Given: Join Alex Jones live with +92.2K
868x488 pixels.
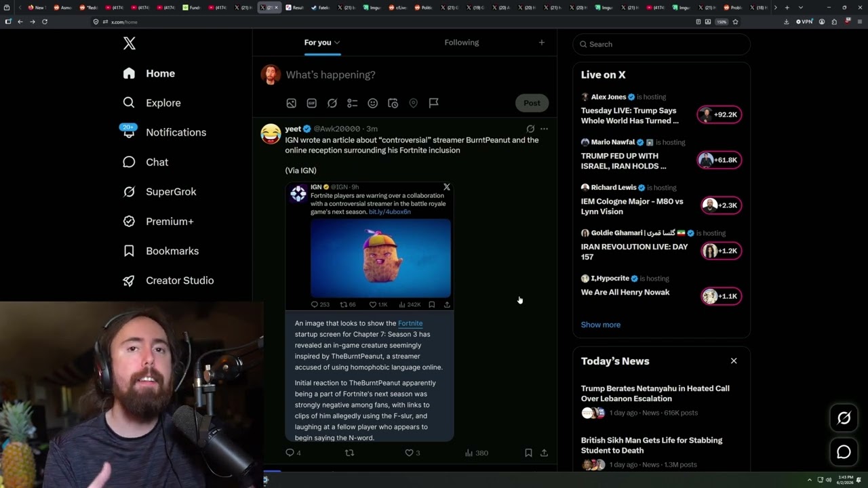Looking at the screenshot, I should pyautogui.click(x=719, y=115).
